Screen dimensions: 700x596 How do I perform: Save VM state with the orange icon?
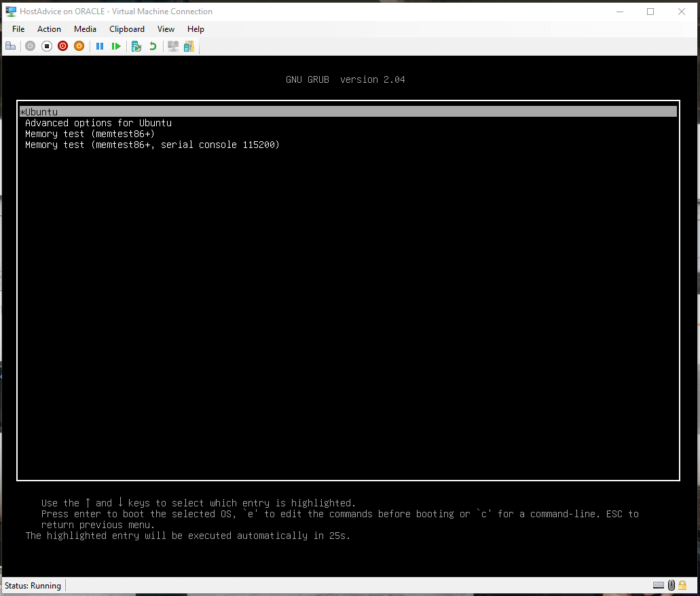tap(79, 46)
